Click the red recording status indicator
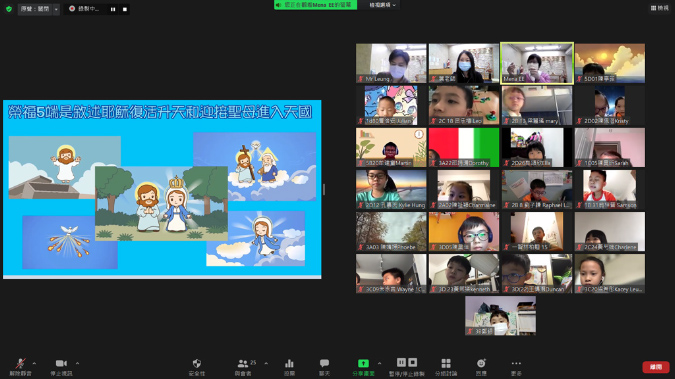The width and height of the screenshot is (675, 379). pyautogui.click(x=72, y=9)
